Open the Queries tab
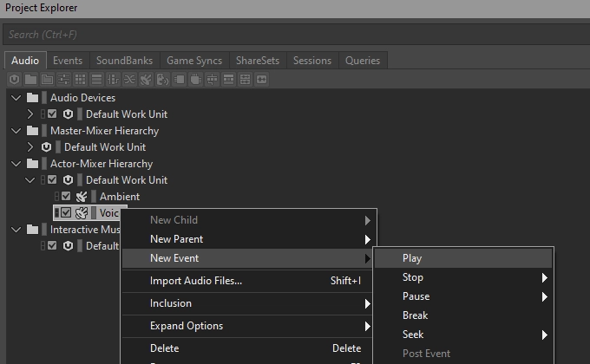 [363, 61]
